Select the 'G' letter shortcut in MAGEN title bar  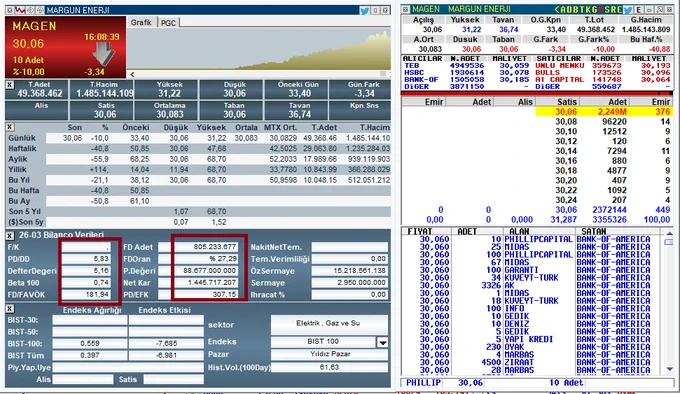tap(595, 10)
